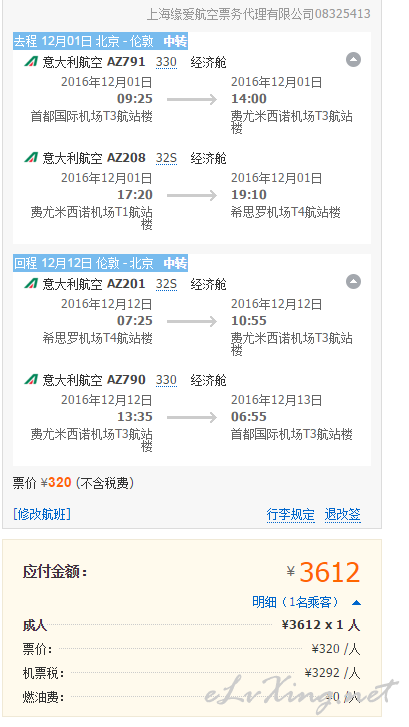The height and width of the screenshot is (727, 409).
Task: Collapse the outbound 北京-伦敦 flight details
Action: (x=353, y=60)
